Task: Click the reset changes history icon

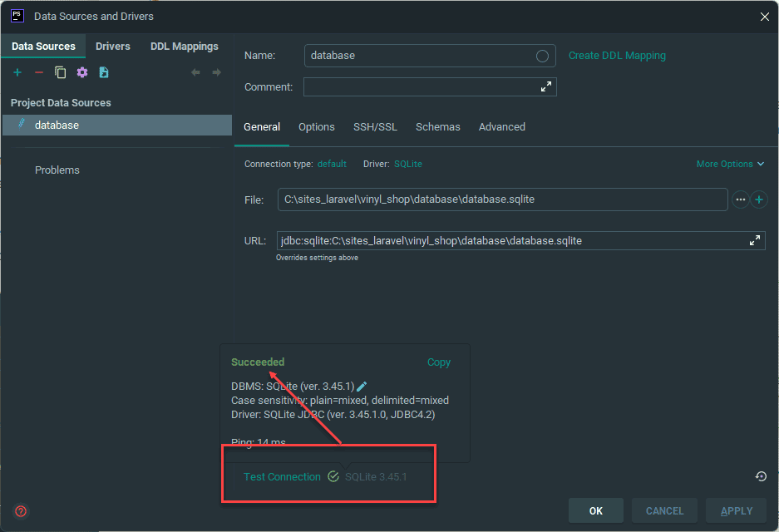Action: (761, 476)
